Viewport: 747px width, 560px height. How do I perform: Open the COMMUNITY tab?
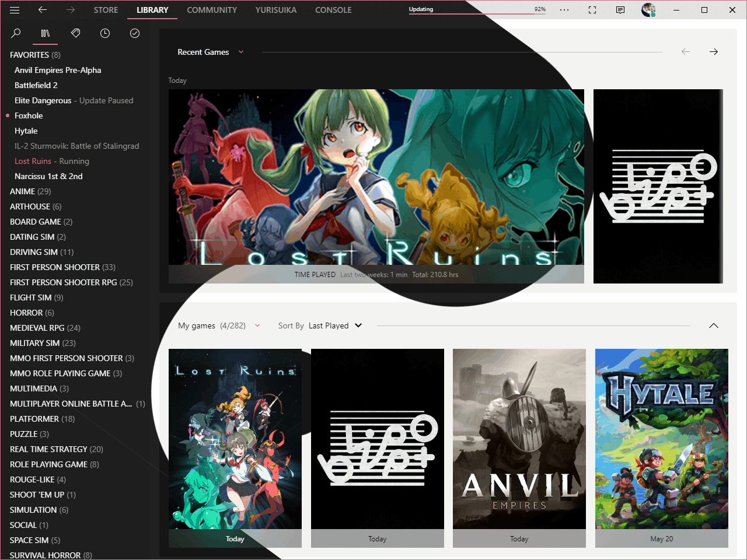tap(212, 10)
